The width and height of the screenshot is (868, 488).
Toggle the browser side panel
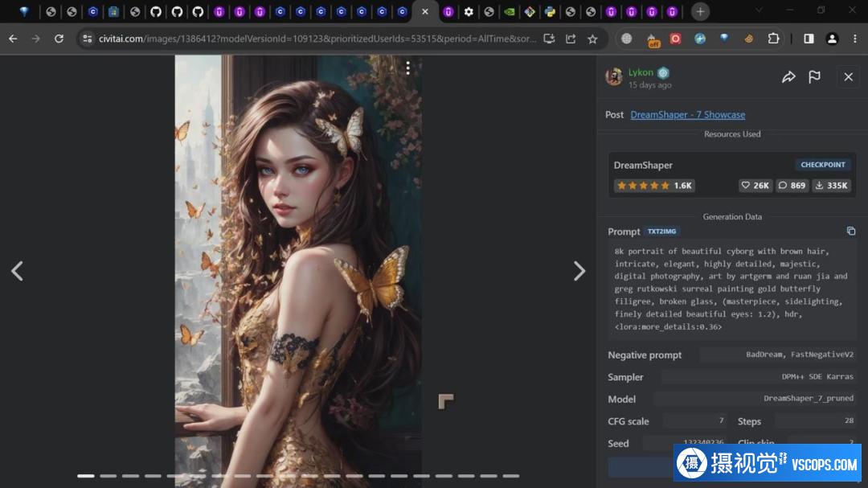[809, 39]
